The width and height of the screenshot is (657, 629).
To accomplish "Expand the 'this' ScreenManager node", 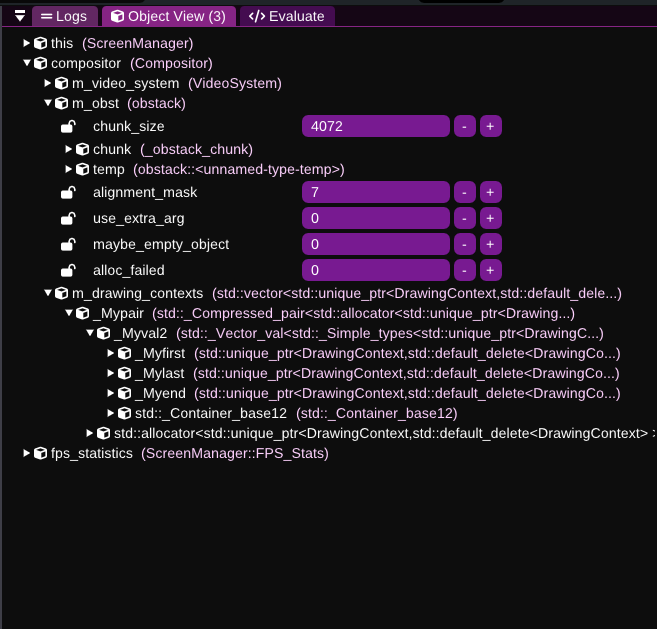I will click(x=27, y=44).
